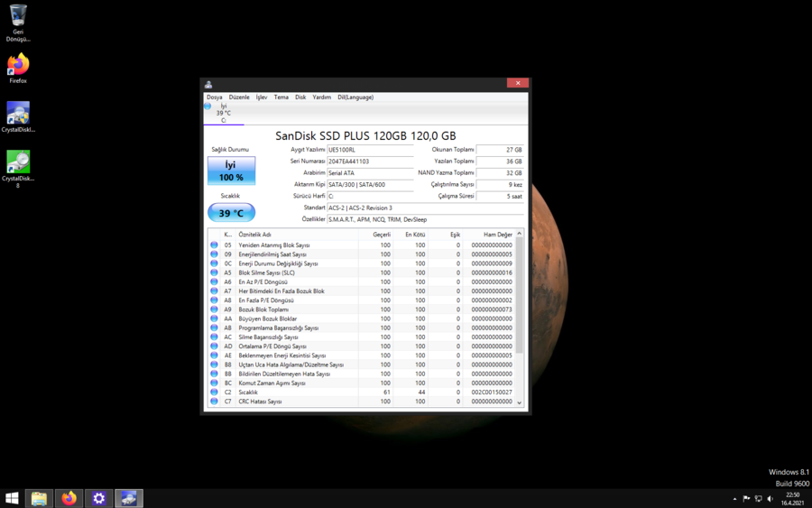This screenshot has width=812, height=508.
Task: Open the Action Center flag icon
Action: tap(746, 499)
